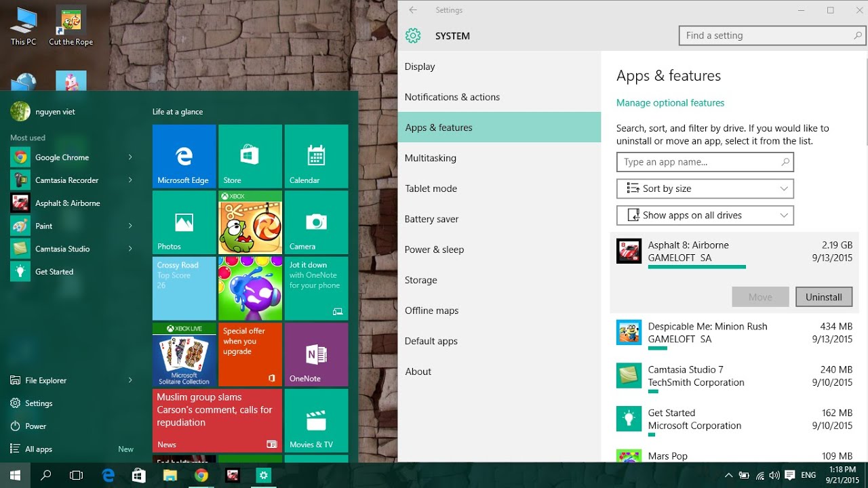This screenshot has width=868, height=488.
Task: Expand the Sort by size dropdown
Action: click(705, 188)
